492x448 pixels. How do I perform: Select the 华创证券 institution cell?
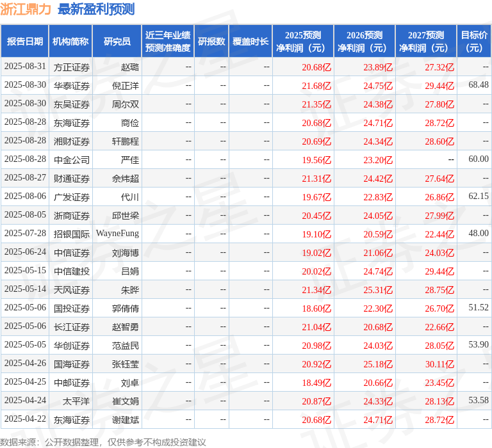(72, 346)
